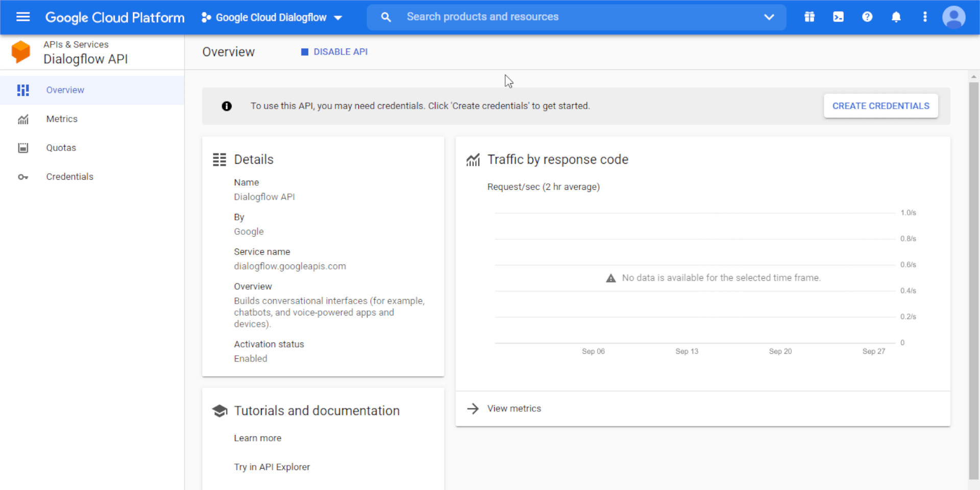Follow the View metrics link
980x490 pixels.
click(x=514, y=408)
